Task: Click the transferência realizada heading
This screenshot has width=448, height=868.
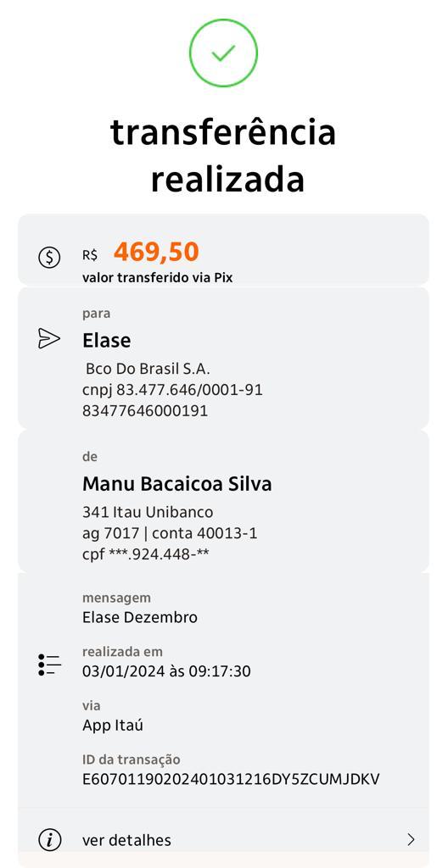Action: pyautogui.click(x=223, y=156)
